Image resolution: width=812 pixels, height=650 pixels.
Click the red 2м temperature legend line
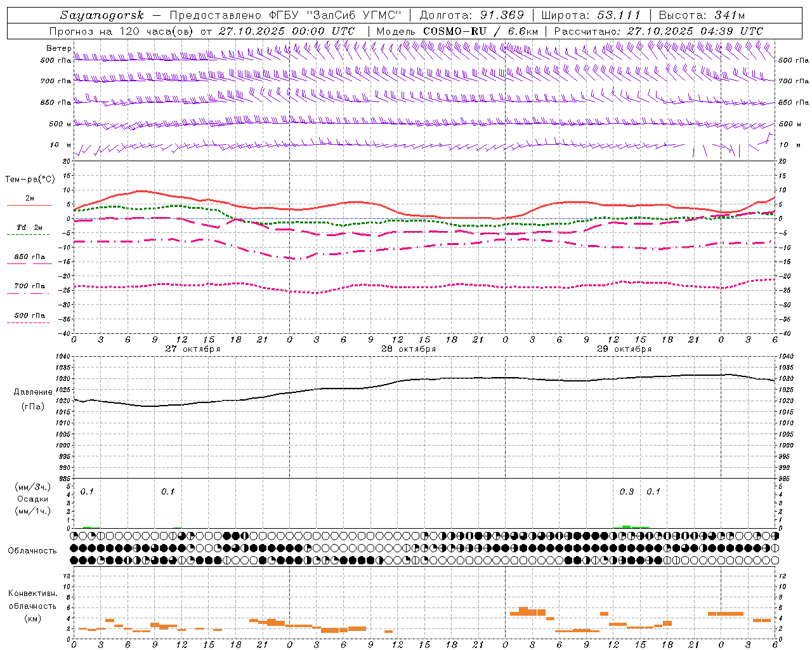[29, 205]
